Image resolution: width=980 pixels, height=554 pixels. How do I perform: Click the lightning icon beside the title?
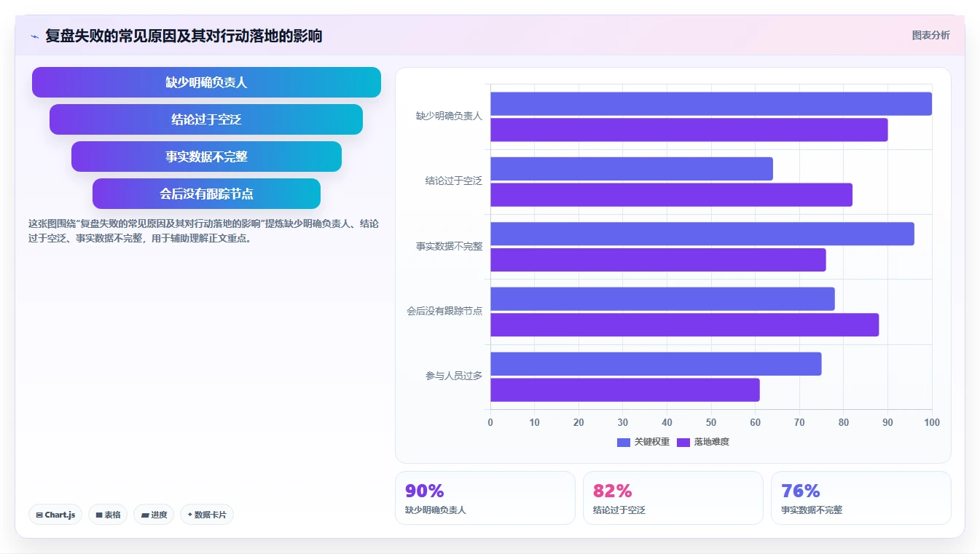(34, 36)
